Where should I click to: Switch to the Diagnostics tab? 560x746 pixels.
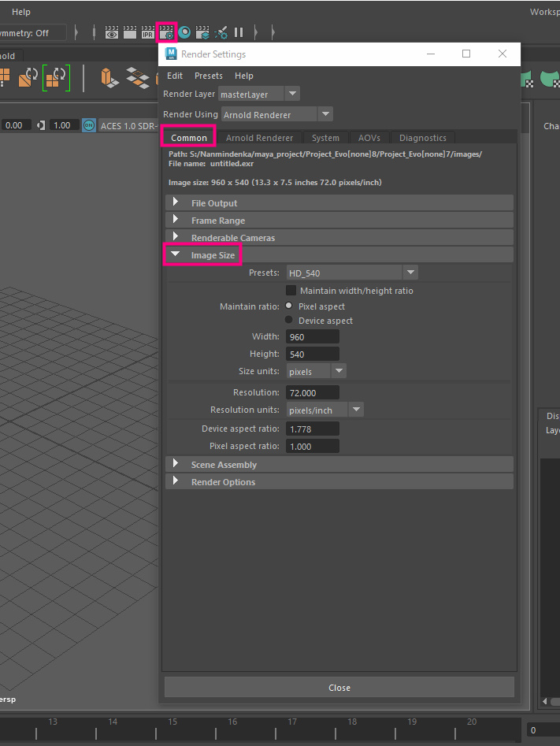(422, 138)
